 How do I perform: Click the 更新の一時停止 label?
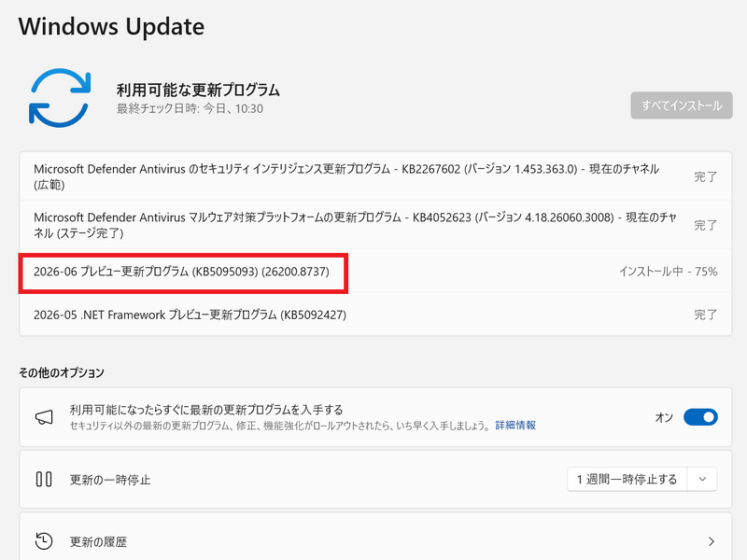(x=110, y=480)
